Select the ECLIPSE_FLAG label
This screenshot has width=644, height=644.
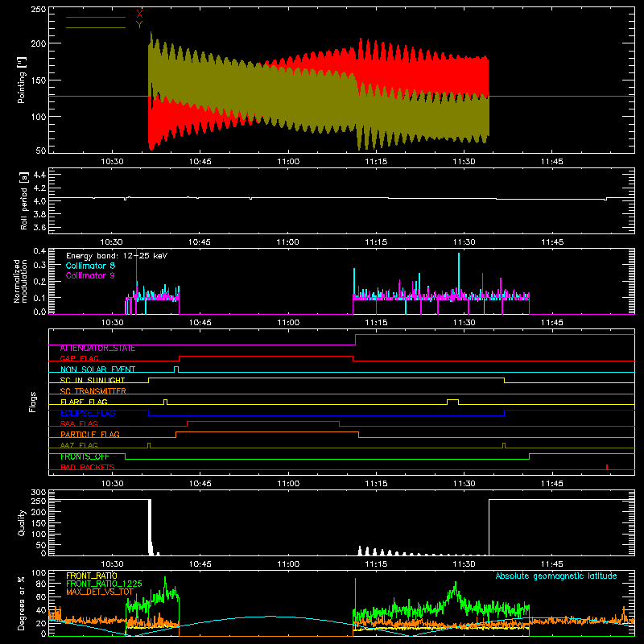point(88,413)
